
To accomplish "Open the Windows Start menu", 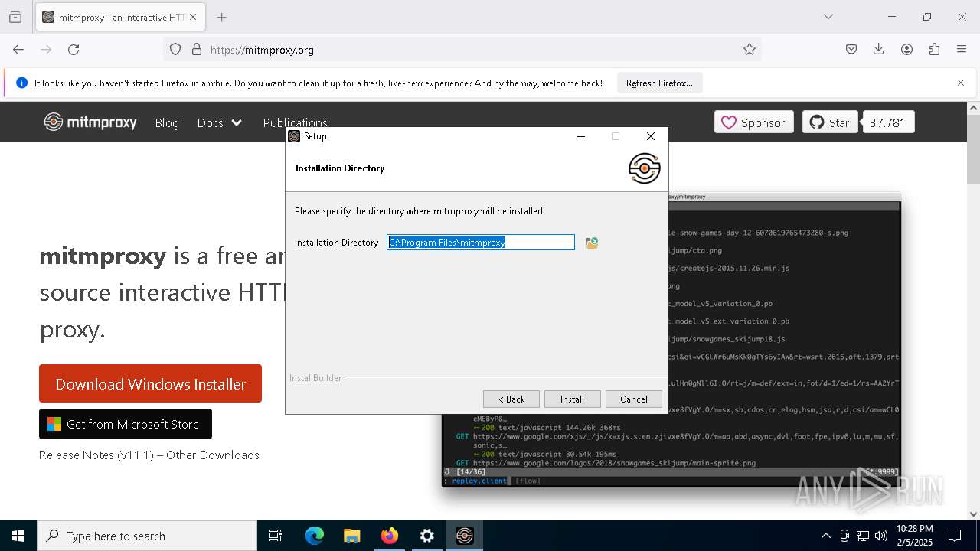I will 18,536.
